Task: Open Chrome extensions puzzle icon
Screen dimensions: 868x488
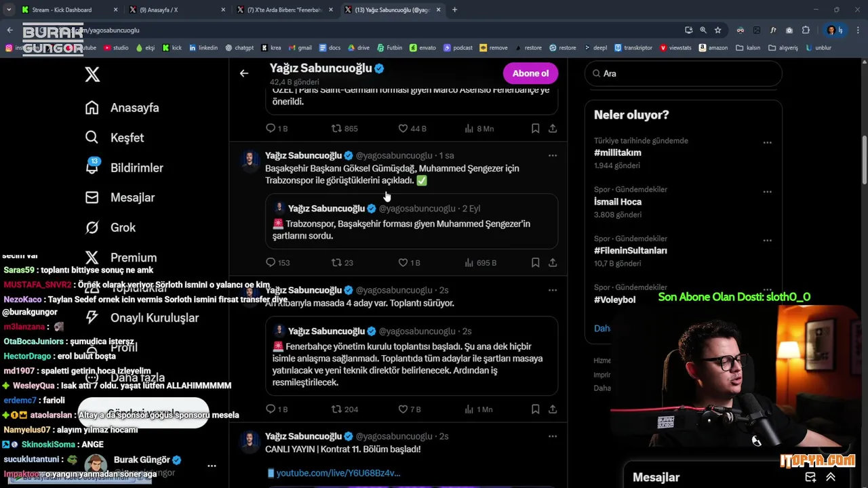Action: coord(806,30)
